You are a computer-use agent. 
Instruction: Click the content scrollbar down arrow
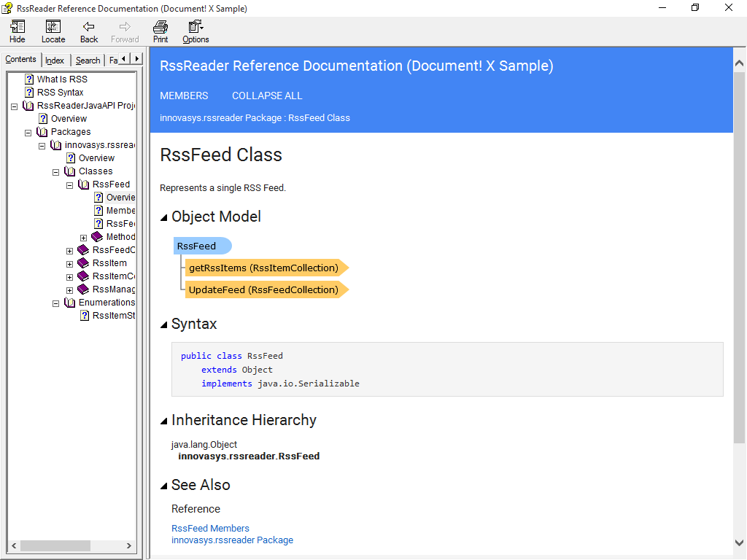point(739,542)
